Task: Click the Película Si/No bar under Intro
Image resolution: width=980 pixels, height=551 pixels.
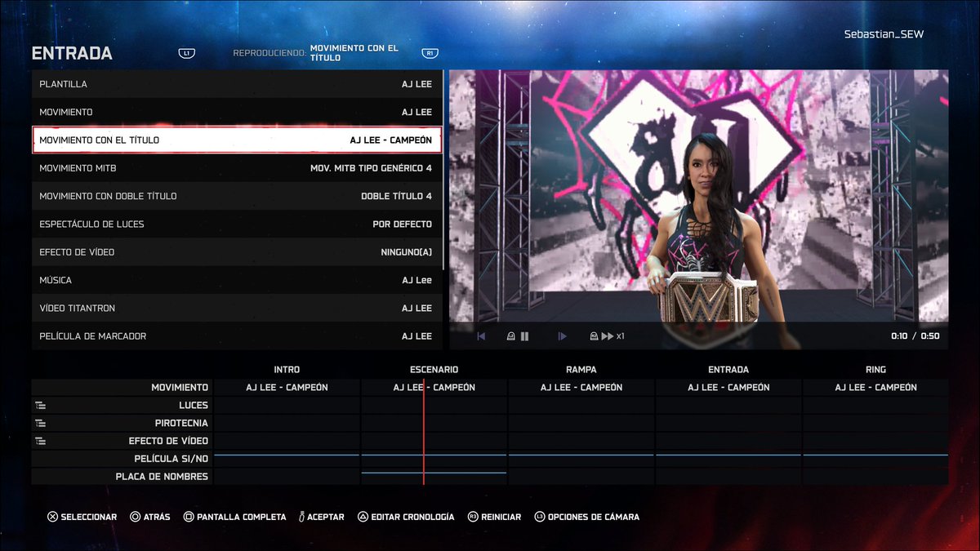Action: (x=287, y=455)
